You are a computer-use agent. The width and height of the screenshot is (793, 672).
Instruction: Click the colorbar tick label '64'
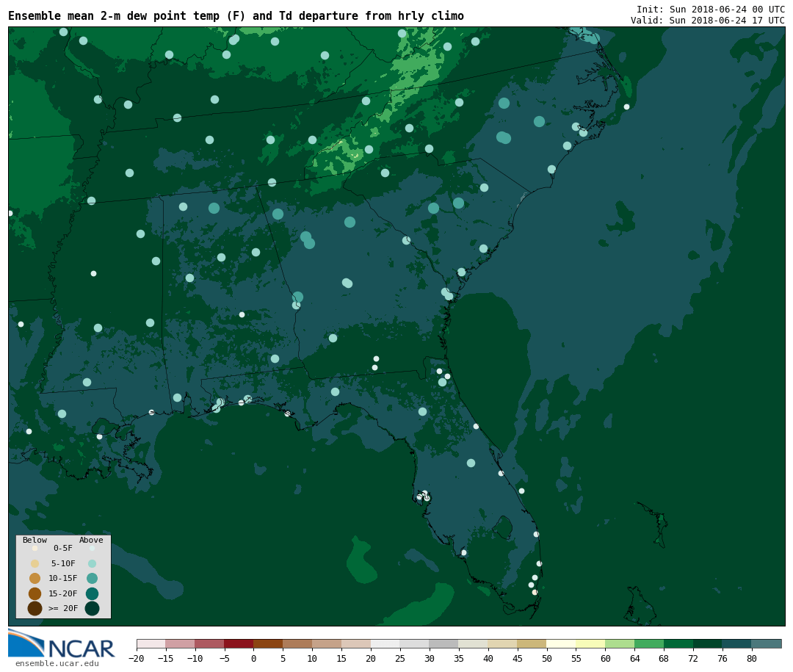(634, 658)
